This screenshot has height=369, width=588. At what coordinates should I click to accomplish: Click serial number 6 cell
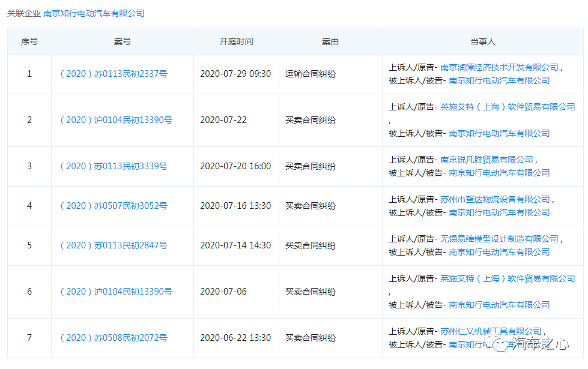pos(29,292)
